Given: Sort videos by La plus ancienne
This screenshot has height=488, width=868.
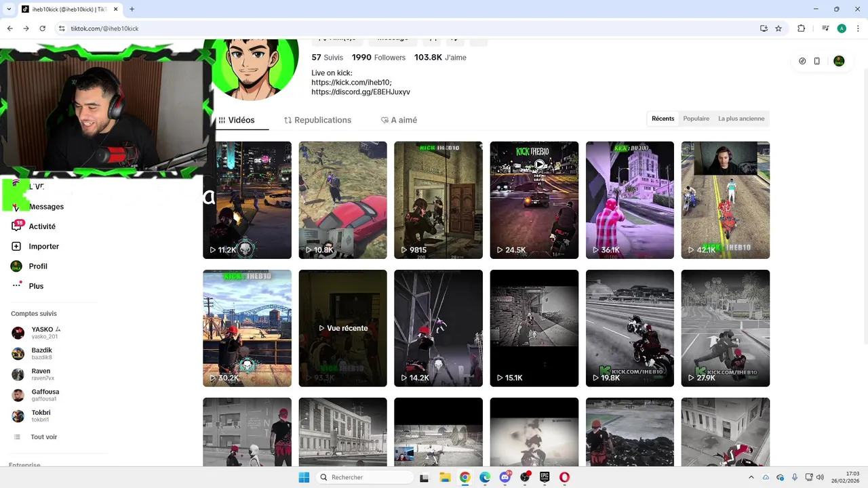Looking at the screenshot, I should point(741,119).
